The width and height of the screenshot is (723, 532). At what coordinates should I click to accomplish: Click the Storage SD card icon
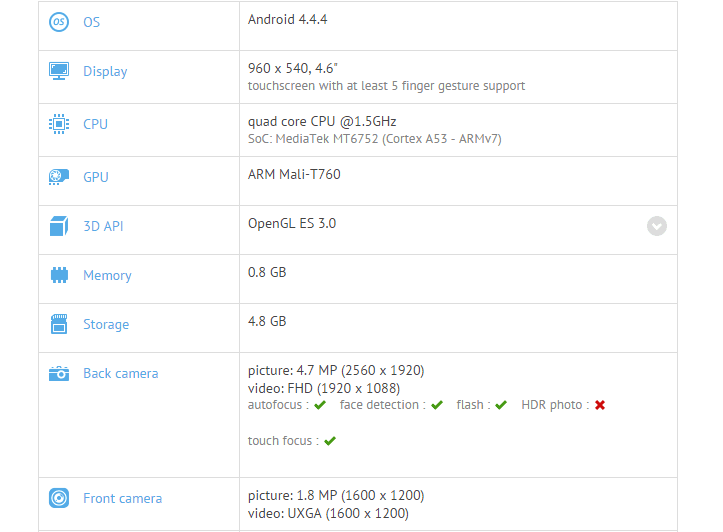pyautogui.click(x=59, y=324)
